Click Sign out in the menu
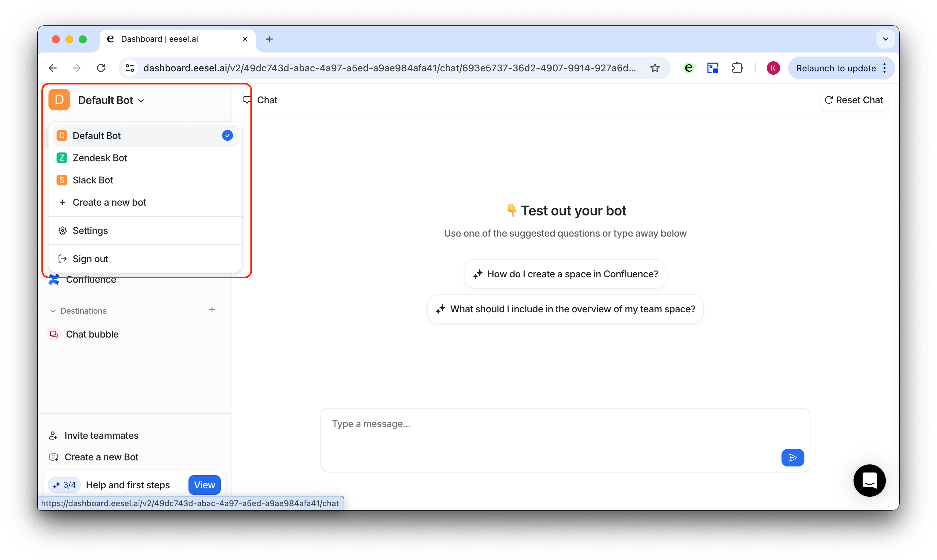The height and width of the screenshot is (560, 937). pyautogui.click(x=145, y=259)
